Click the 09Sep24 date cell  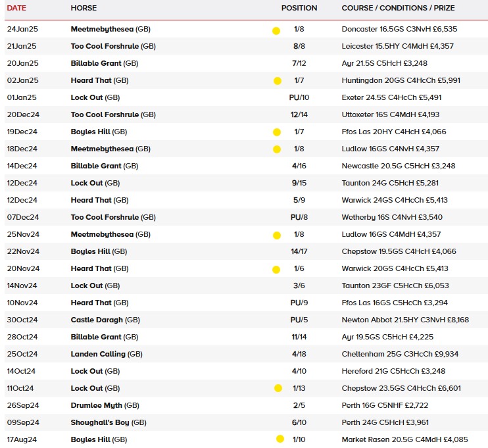(x=23, y=423)
